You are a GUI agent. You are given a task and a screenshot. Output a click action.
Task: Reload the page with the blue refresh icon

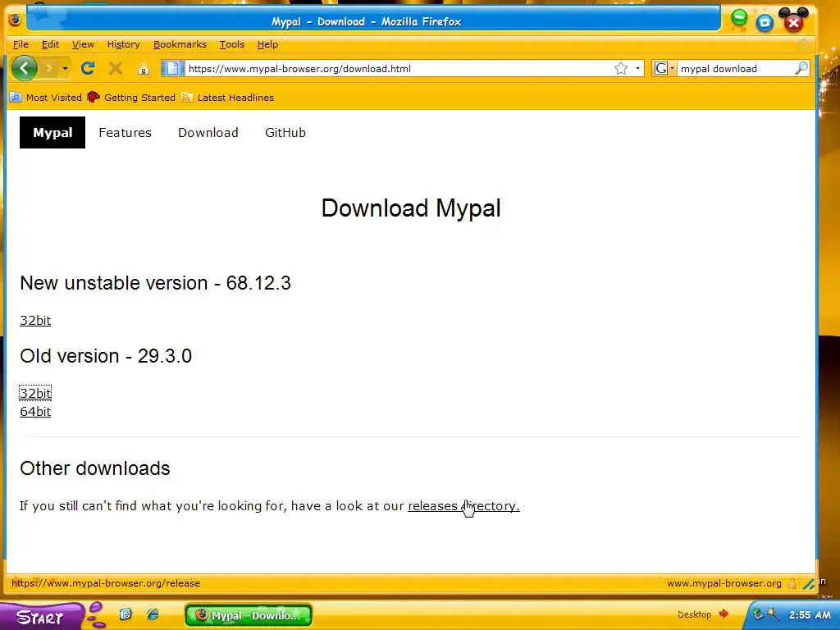(88, 68)
